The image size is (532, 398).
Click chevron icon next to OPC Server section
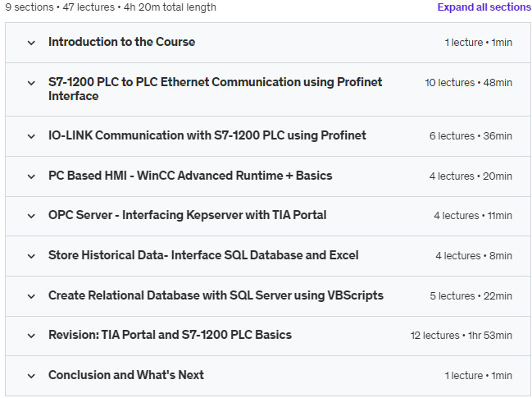pos(31,216)
